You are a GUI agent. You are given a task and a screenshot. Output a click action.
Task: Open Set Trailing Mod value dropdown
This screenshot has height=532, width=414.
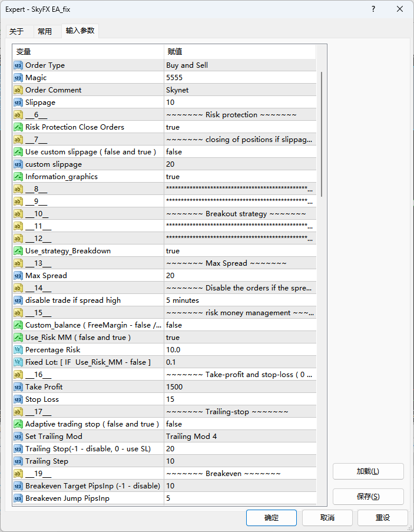coord(240,437)
